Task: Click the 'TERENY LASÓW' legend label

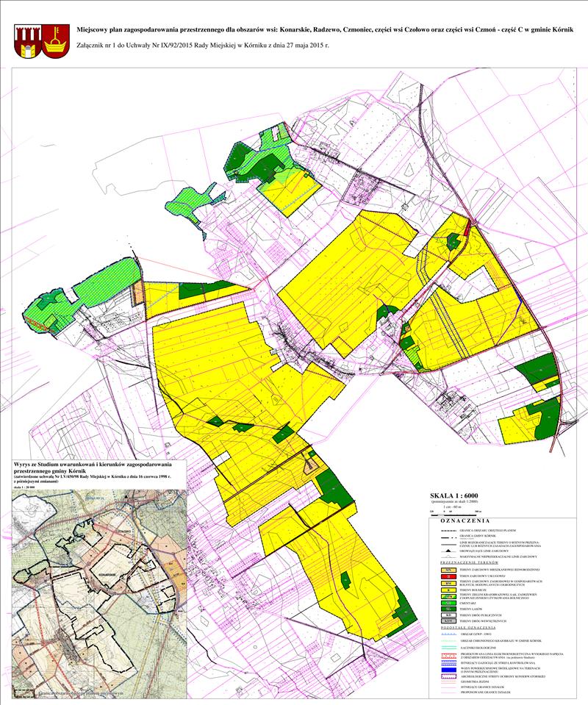Action: [x=470, y=609]
